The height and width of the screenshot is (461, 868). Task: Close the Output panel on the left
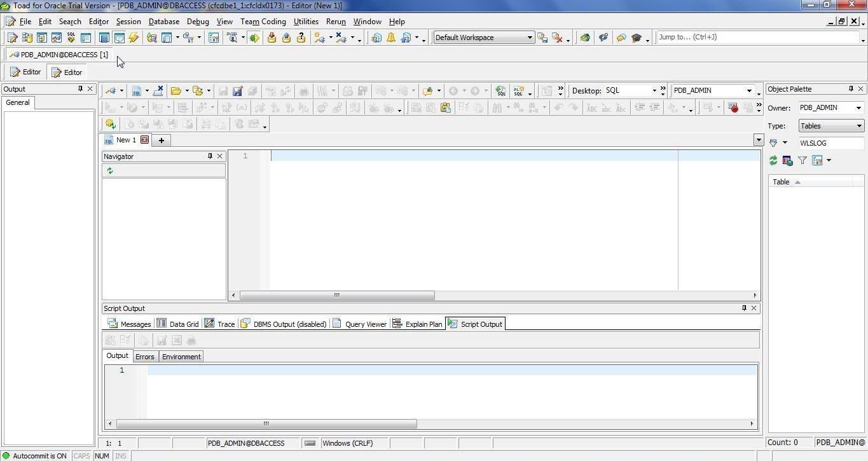pos(90,89)
